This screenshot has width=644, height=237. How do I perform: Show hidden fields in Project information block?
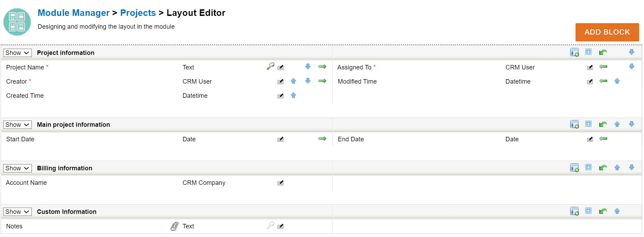coord(588,52)
